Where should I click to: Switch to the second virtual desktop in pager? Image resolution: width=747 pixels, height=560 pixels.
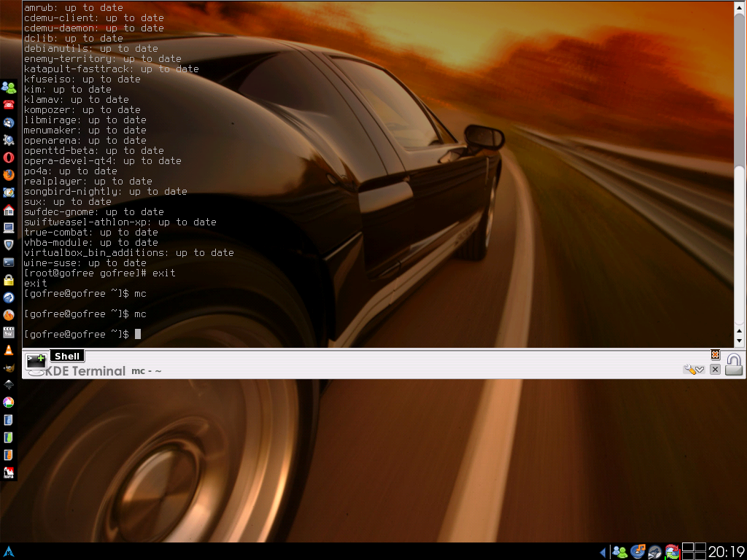[x=700, y=547]
